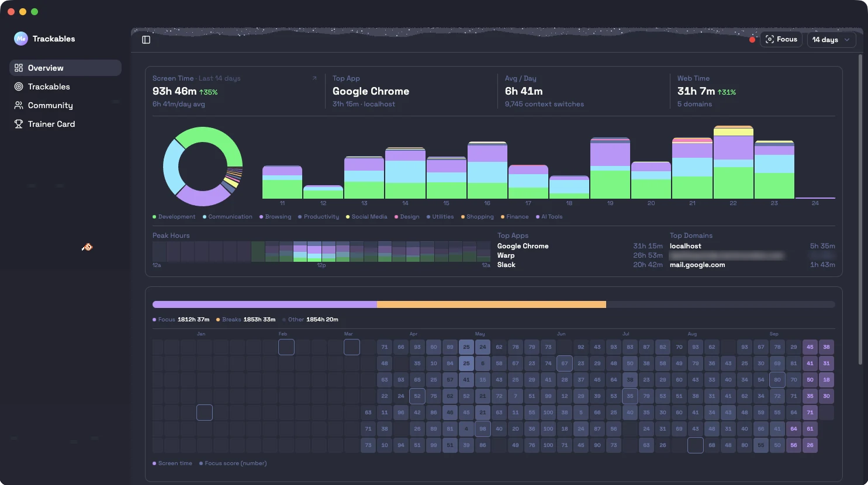Click the purple Focus progress segment
868x485 pixels.
point(265,304)
